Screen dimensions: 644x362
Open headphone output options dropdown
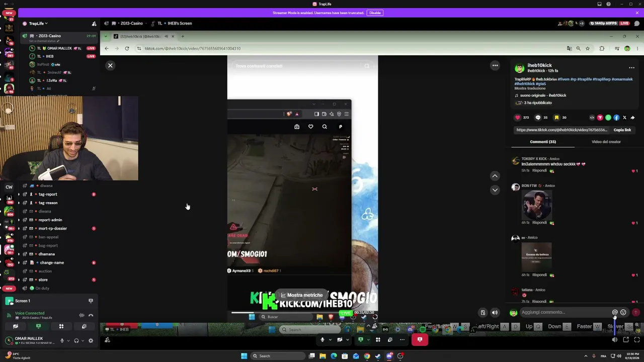click(83, 340)
